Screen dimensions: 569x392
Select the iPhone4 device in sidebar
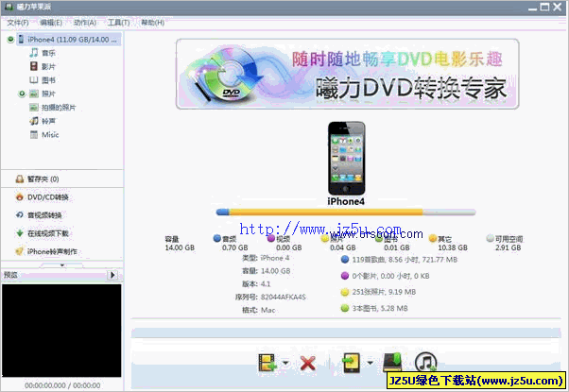click(69, 39)
